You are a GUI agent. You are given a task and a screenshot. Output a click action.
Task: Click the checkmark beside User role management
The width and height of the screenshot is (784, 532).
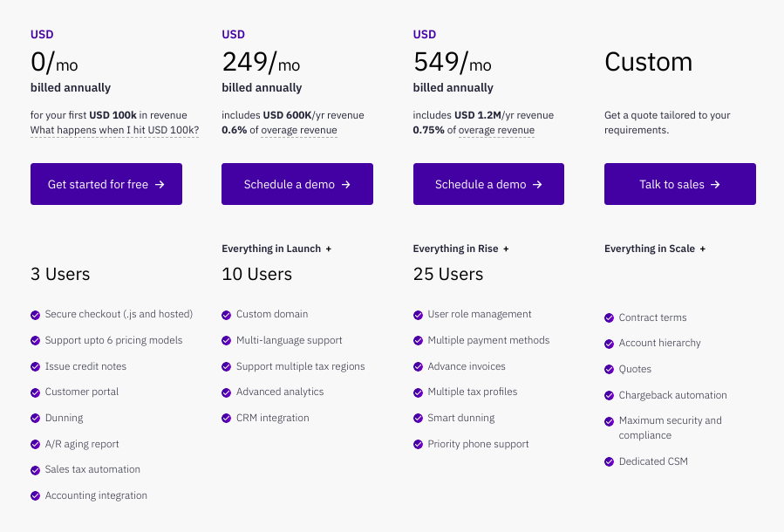pyautogui.click(x=418, y=314)
